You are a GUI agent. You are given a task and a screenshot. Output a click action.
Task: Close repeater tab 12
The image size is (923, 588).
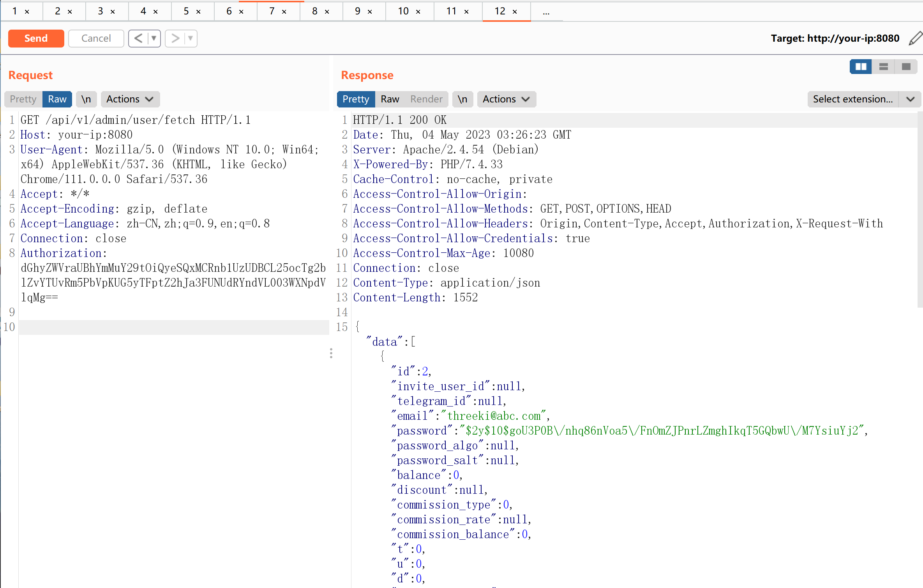click(515, 12)
